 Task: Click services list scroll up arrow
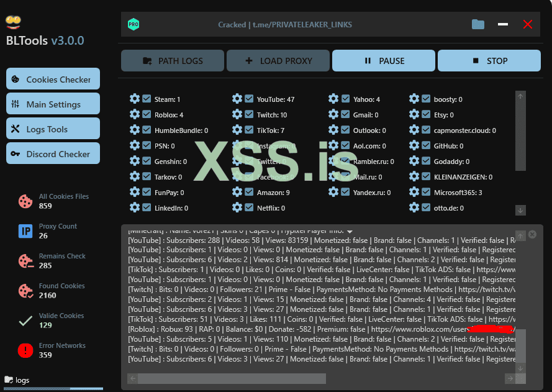(520, 96)
